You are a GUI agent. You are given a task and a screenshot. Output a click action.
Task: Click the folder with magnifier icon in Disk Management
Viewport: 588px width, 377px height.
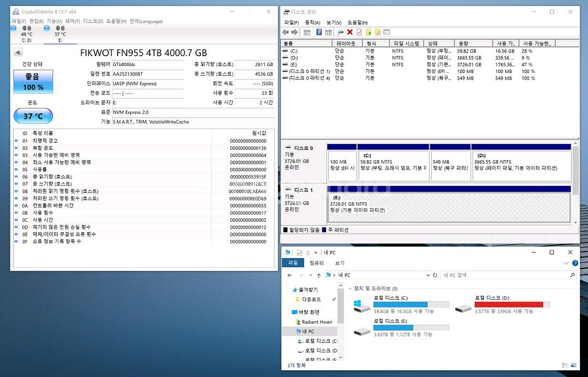click(377, 32)
